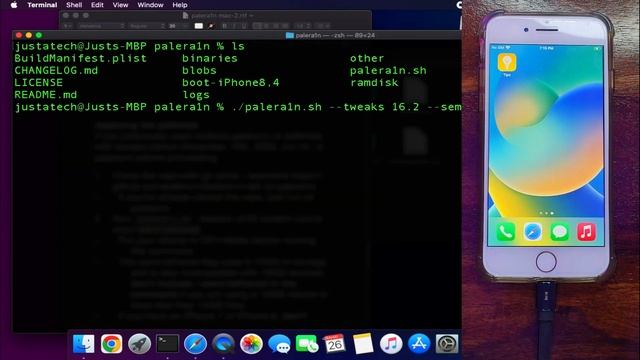The width and height of the screenshot is (640, 360).
Task: Click README.md in the Terminal listing
Action: click(46, 95)
